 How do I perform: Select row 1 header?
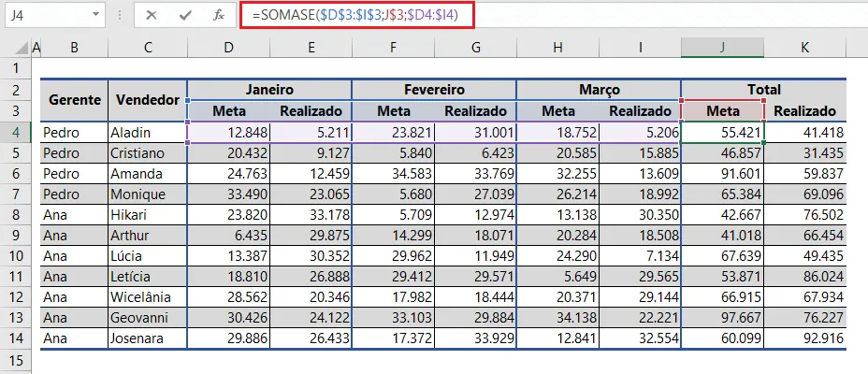16,68
